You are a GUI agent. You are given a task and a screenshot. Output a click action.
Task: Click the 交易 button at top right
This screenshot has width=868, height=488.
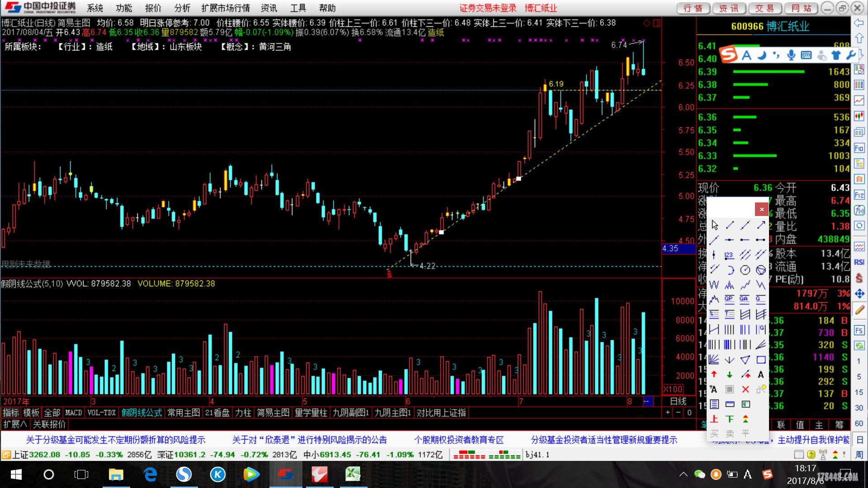[x=764, y=8]
